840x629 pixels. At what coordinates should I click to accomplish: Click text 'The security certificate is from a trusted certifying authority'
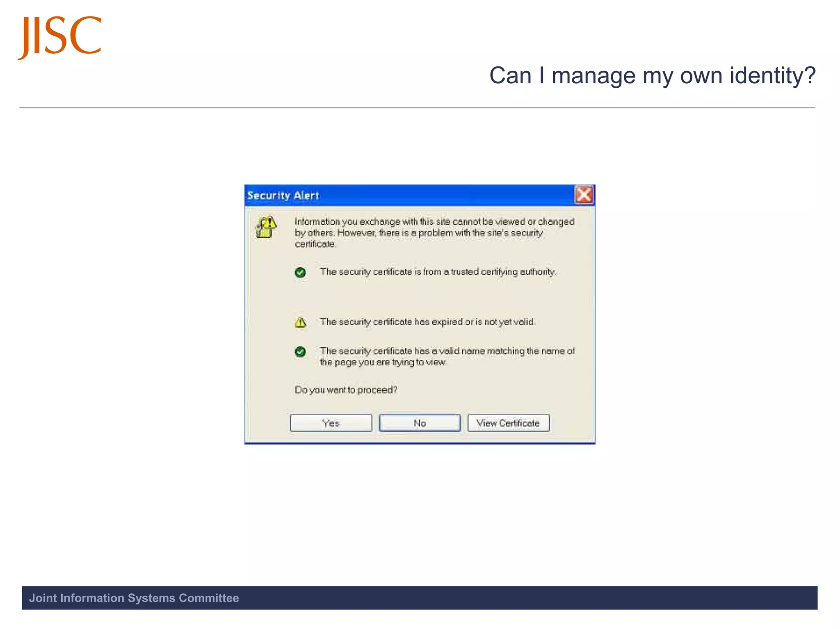coord(438,272)
